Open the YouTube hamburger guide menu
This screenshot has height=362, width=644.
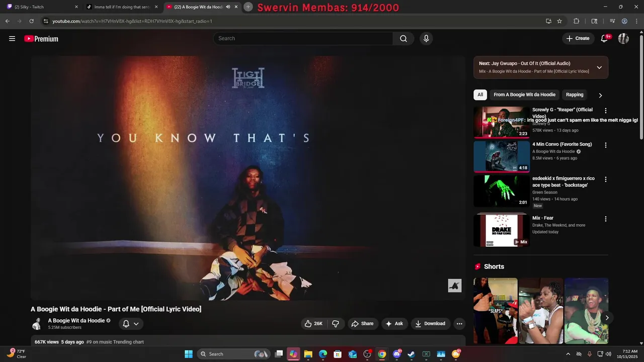[12, 39]
